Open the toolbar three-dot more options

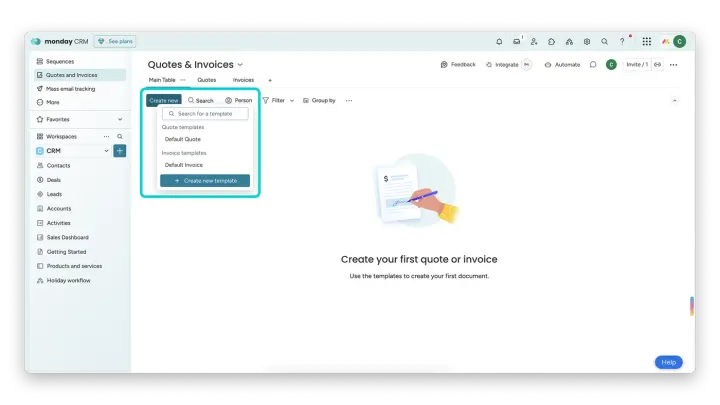point(349,101)
